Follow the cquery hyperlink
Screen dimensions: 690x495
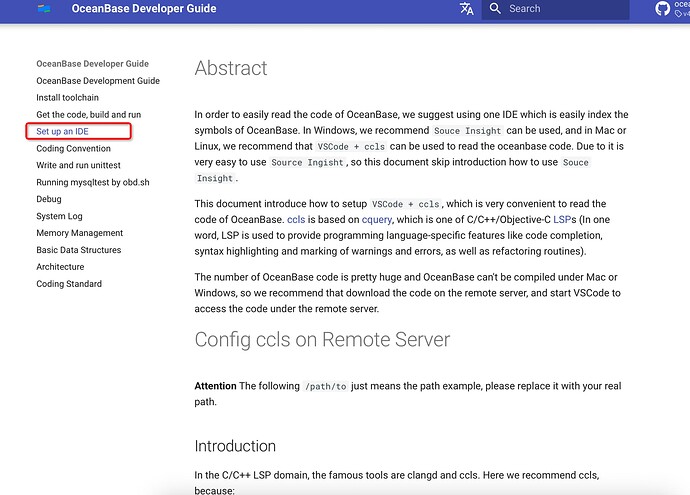[377, 220]
